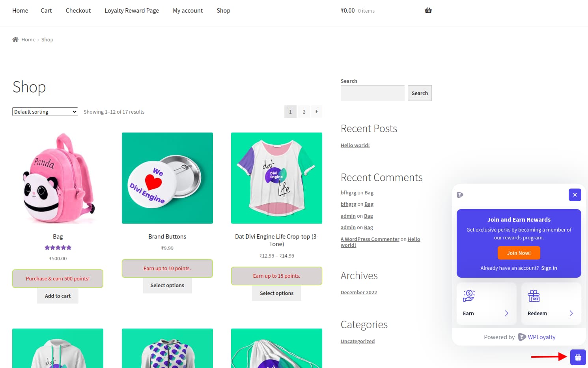588x368 pixels.
Task: Open the Default sorting dropdown
Action: (45, 112)
